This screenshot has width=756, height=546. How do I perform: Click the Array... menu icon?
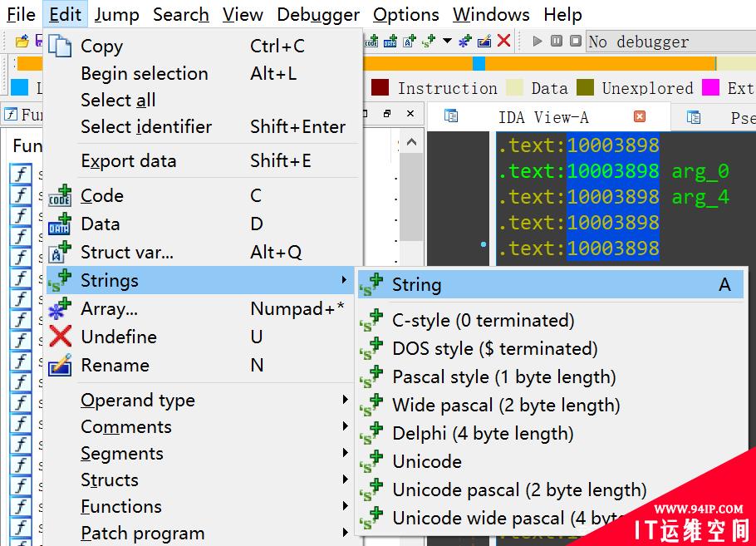click(60, 309)
